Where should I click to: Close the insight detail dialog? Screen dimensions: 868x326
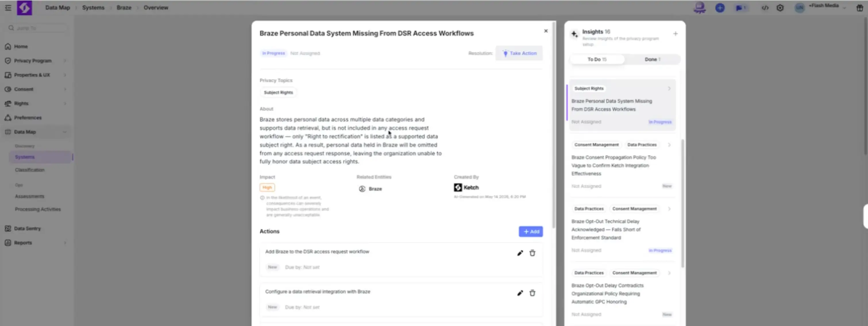[x=545, y=31]
